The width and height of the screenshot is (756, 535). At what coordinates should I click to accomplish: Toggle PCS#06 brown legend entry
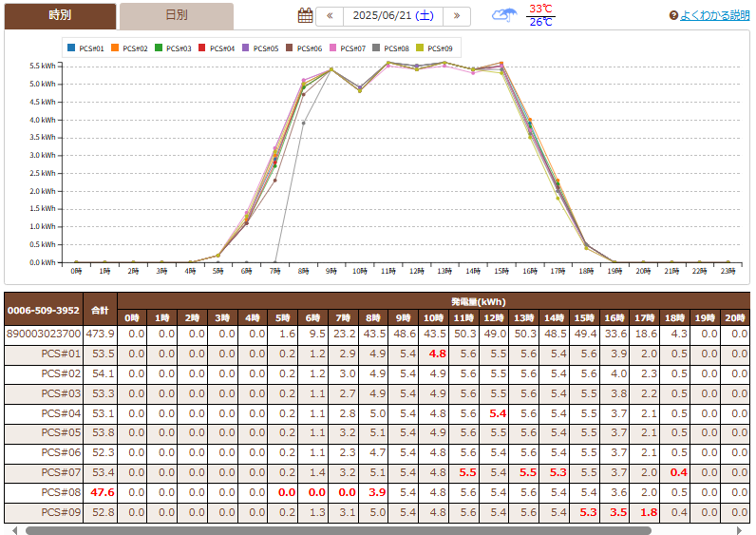pos(304,48)
